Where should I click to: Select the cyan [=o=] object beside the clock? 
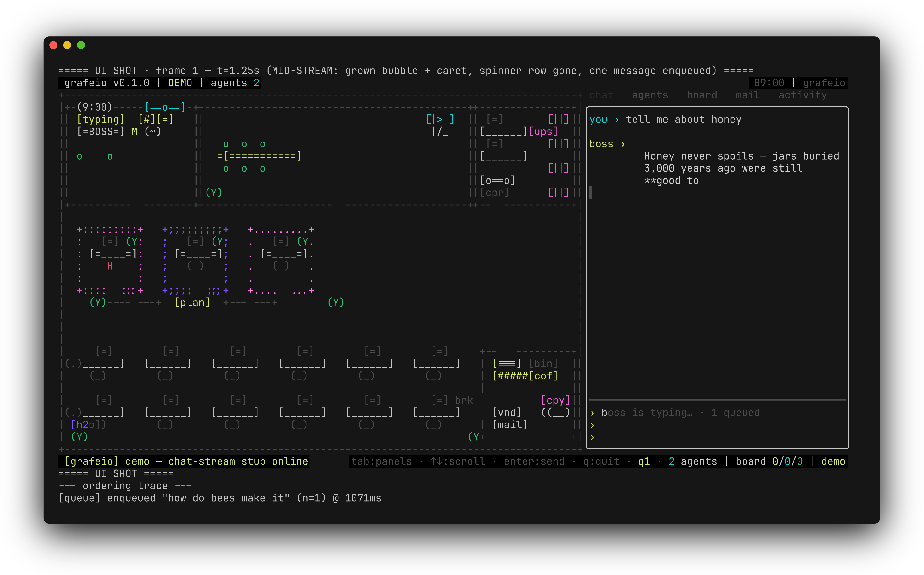click(x=165, y=107)
